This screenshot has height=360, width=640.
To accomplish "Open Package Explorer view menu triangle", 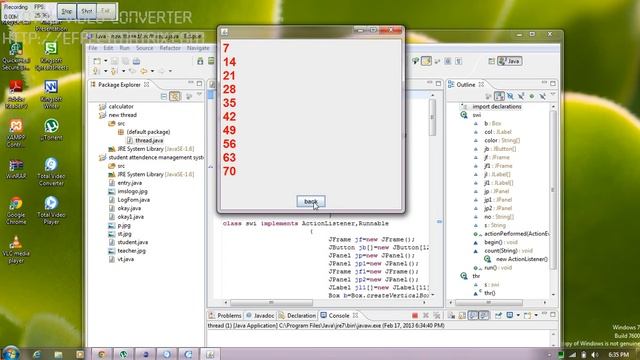I will [x=199, y=95].
